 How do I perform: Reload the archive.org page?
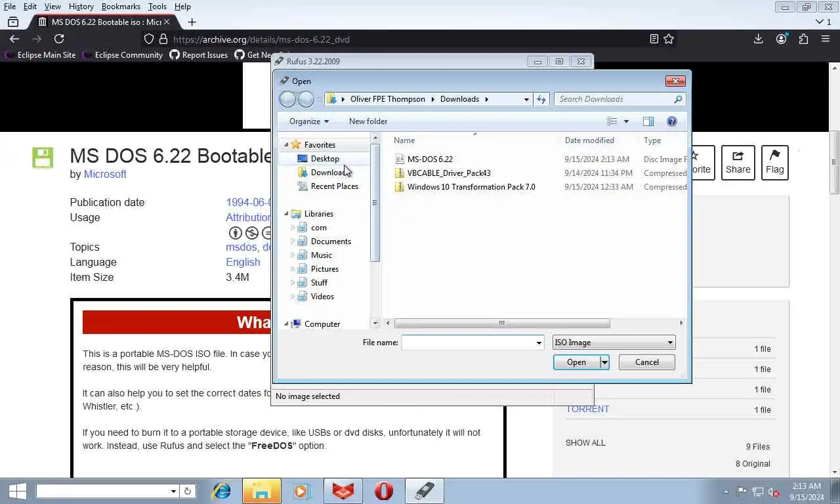click(x=59, y=39)
